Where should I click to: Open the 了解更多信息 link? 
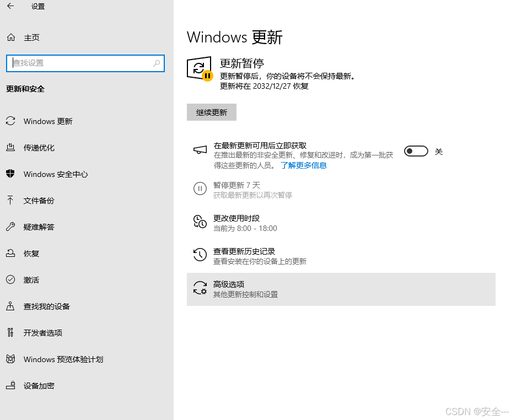coord(304,165)
